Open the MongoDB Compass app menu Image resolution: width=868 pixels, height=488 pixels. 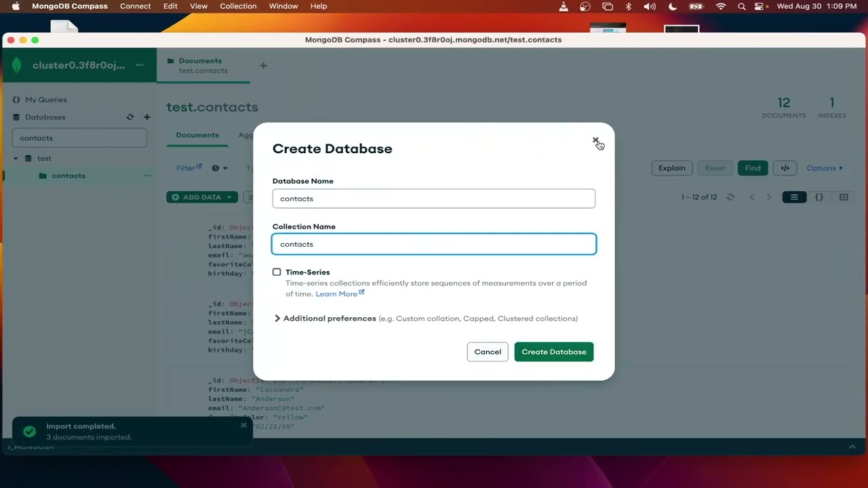[70, 6]
